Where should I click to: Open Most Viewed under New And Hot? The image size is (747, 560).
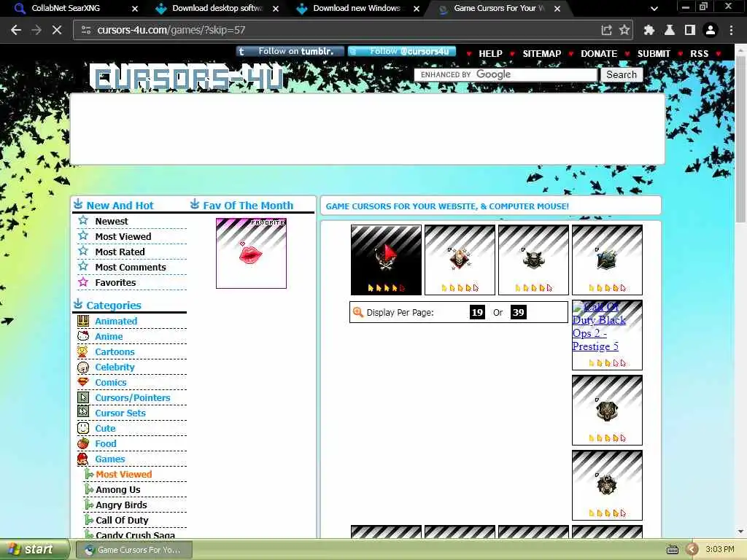pos(123,237)
